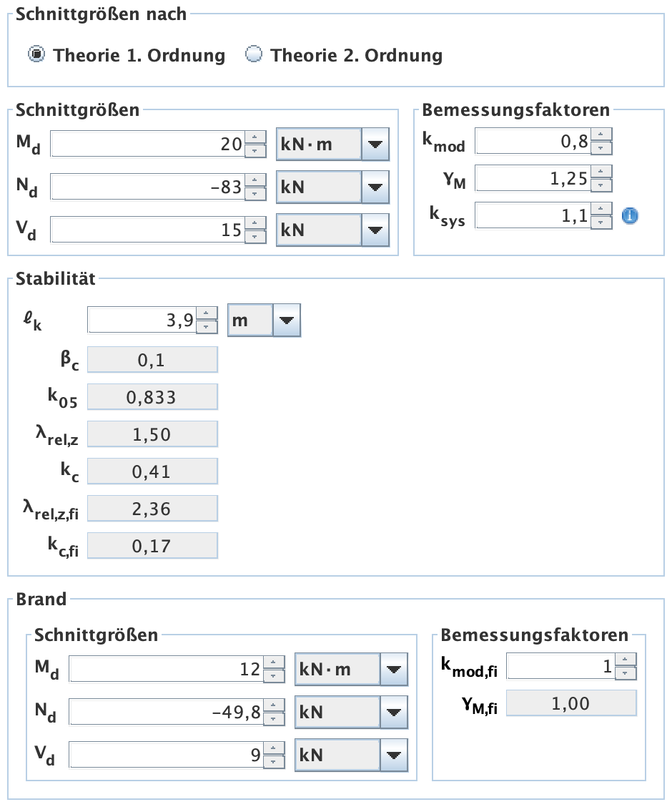This screenshot has height=807, width=672.
Task: Open the Brand M_d unit dropdown
Action: pos(393,670)
